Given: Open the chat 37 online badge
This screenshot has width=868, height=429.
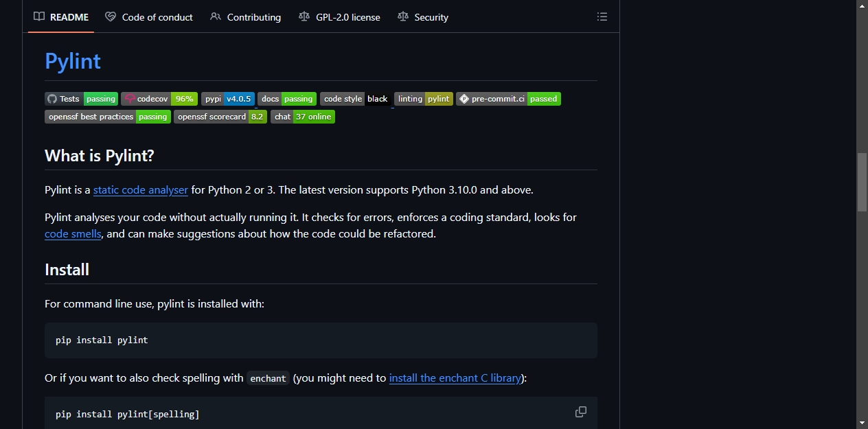Looking at the screenshot, I should pyautogui.click(x=303, y=117).
